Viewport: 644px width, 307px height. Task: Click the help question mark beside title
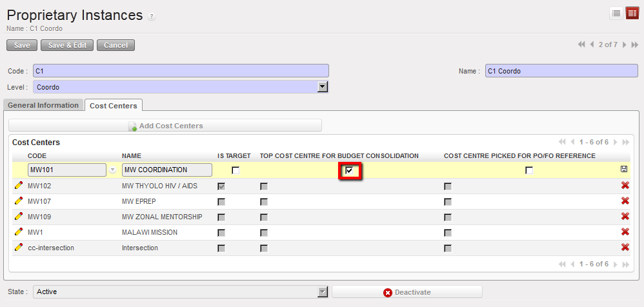pyautogui.click(x=151, y=17)
